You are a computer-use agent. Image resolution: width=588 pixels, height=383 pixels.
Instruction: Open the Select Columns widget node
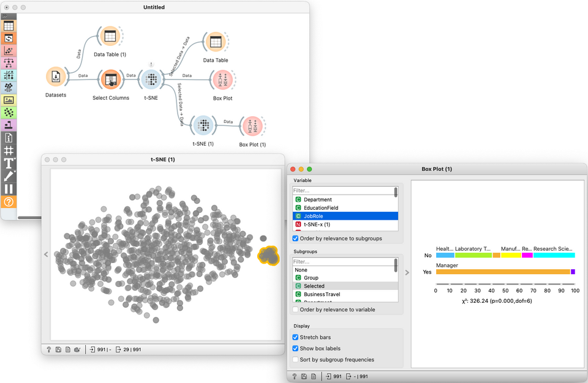coord(111,80)
